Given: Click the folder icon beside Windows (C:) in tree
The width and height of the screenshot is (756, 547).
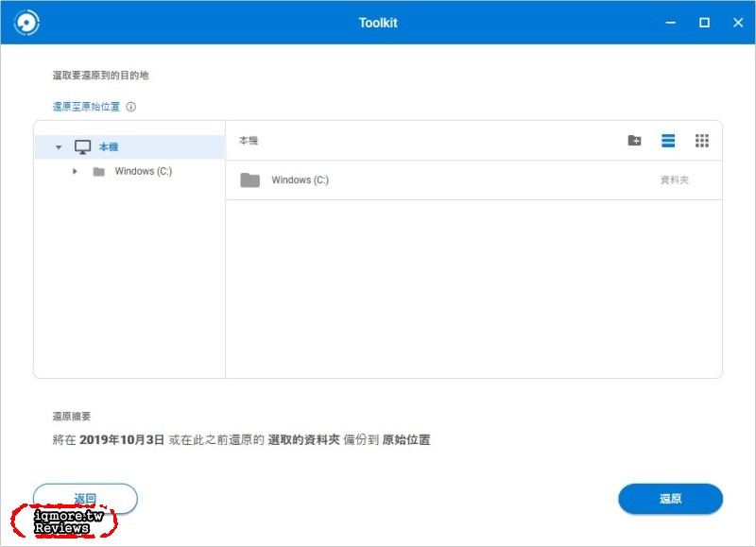Looking at the screenshot, I should 98,171.
